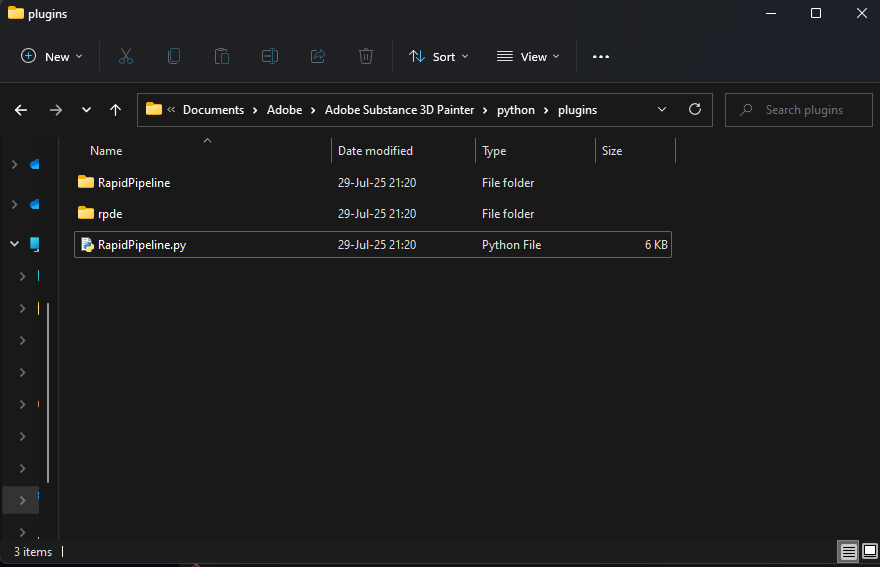Open the address bar history dropdown
880x567 pixels.
tap(662, 109)
